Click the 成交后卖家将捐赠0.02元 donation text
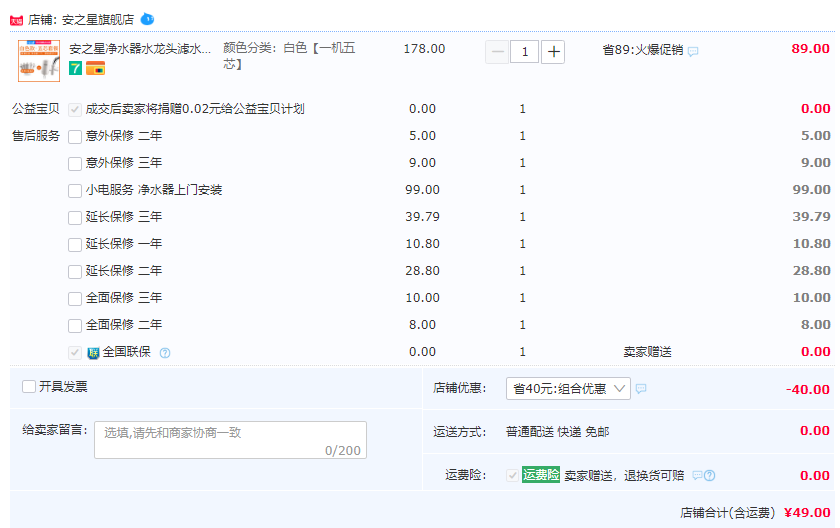This screenshot has height=528, width=840. 195,109
